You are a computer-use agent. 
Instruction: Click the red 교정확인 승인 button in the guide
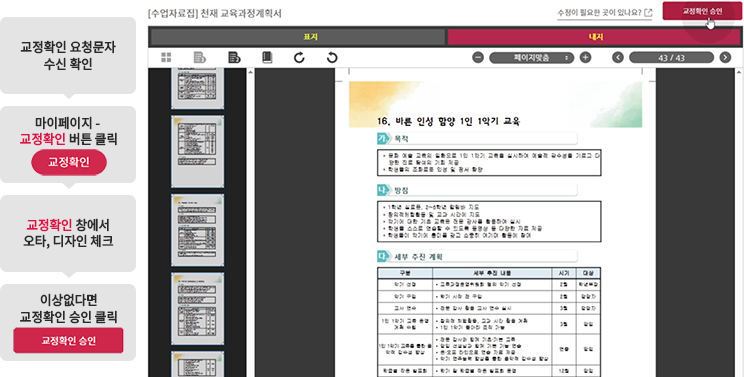click(x=68, y=340)
